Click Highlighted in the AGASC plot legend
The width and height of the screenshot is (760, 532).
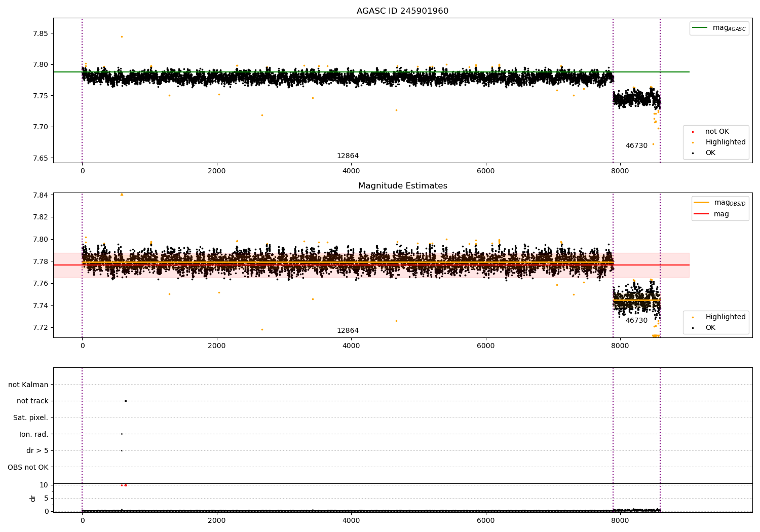726,142
